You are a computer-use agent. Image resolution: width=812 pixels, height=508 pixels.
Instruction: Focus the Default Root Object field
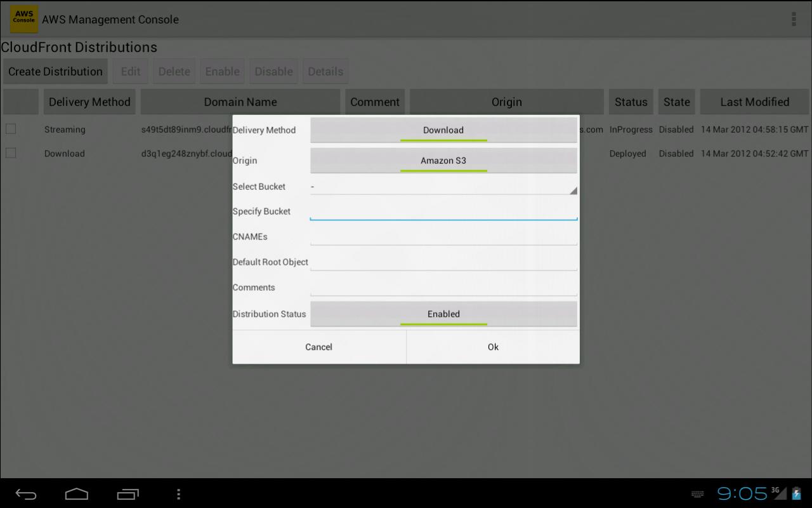(443, 262)
